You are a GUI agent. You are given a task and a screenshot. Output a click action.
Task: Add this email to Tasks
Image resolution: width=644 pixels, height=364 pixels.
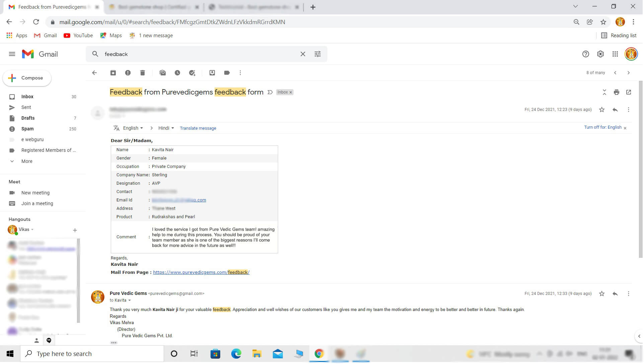click(x=192, y=73)
